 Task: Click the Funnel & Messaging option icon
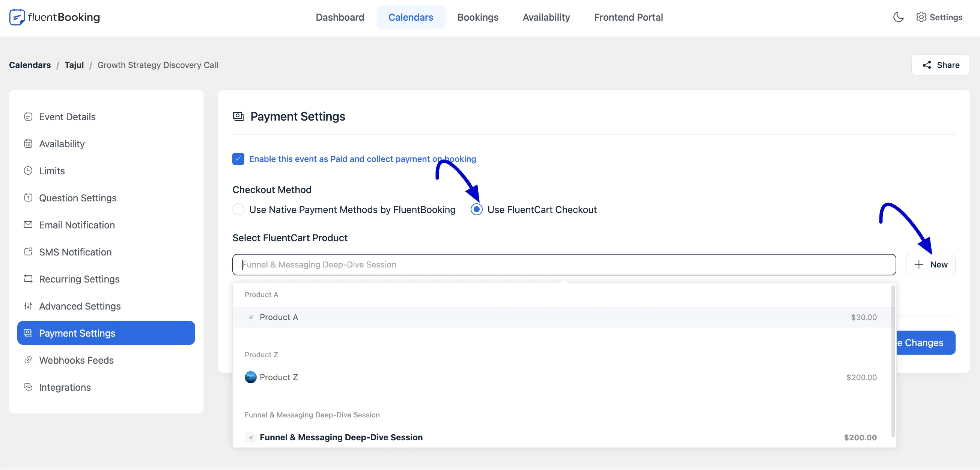click(x=251, y=438)
